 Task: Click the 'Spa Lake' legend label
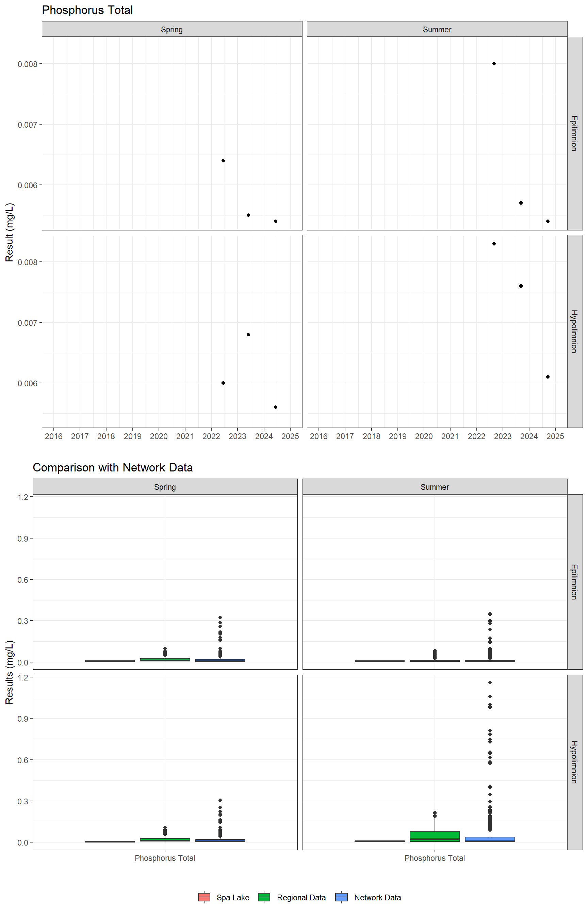[x=233, y=897]
